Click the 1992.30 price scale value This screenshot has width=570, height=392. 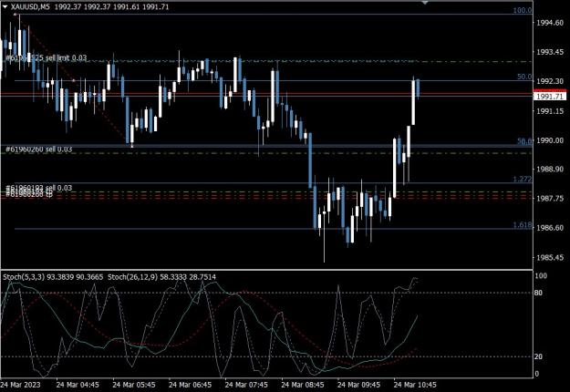point(550,81)
